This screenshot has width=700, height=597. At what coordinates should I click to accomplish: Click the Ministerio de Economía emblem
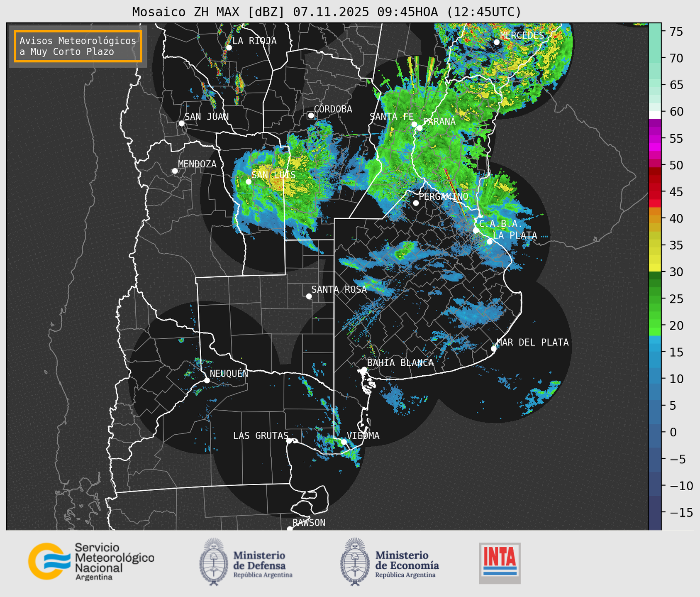(x=355, y=562)
